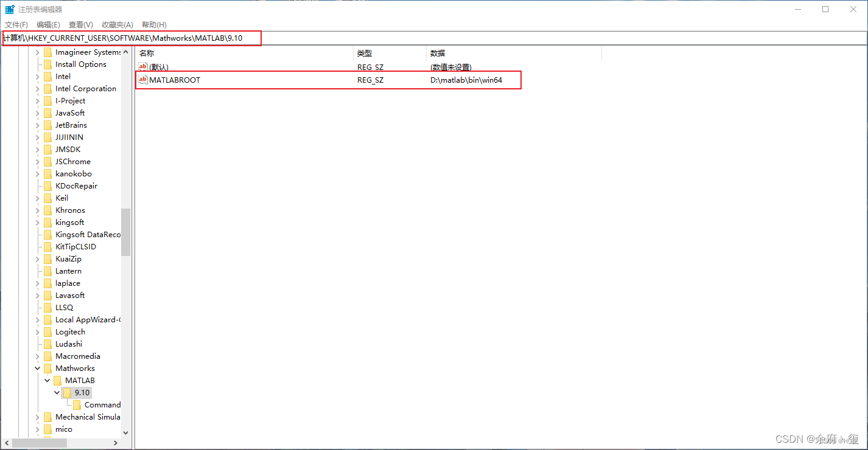Image resolution: width=868 pixels, height=450 pixels.
Task: Open the 查看(V) menu
Action: pos(80,24)
